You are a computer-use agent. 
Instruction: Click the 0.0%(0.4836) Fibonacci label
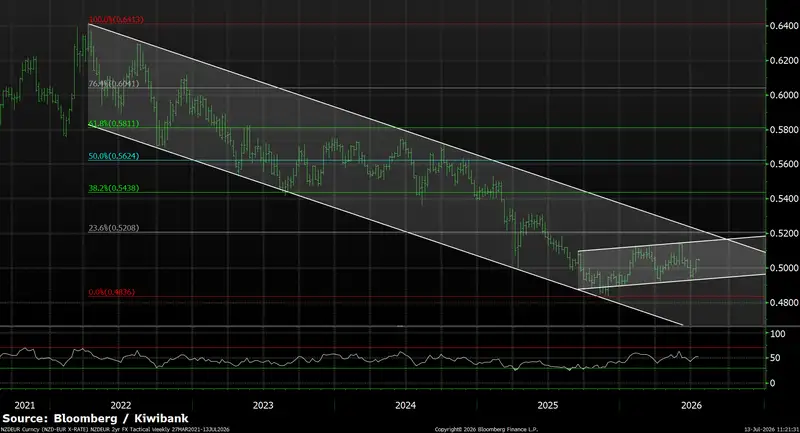tap(111, 292)
